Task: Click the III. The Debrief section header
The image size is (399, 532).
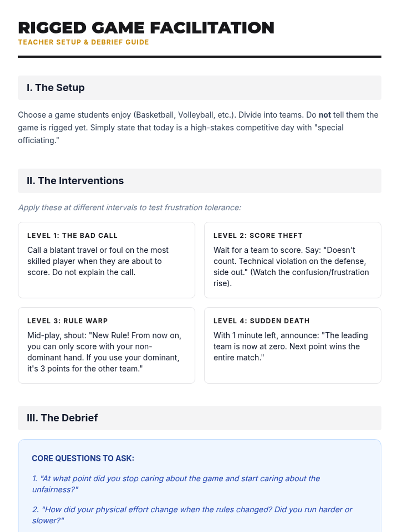Action: 199,418
